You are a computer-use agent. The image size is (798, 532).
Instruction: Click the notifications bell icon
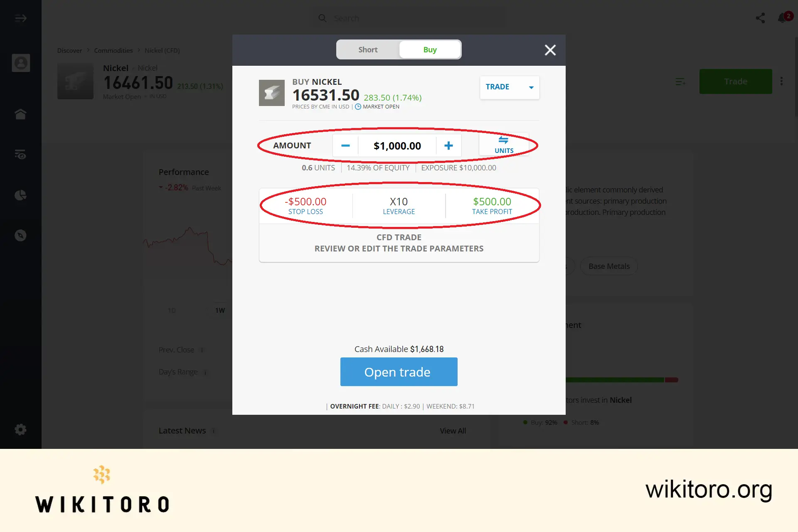click(783, 18)
